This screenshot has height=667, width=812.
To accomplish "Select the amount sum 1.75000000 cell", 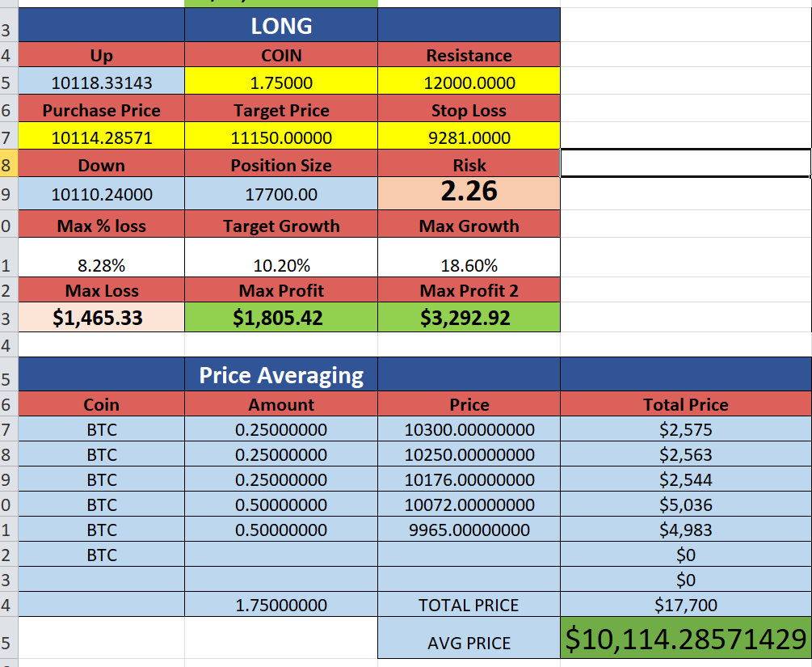I will 281,604.
